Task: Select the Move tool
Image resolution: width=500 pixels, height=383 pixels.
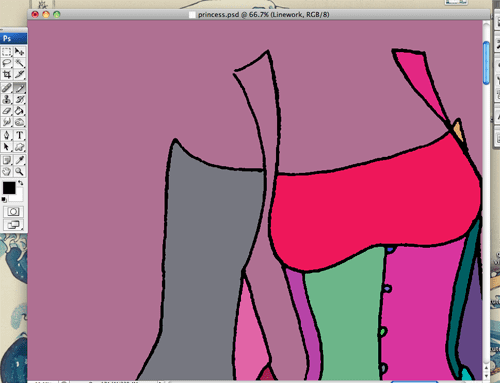Action: click(x=19, y=52)
